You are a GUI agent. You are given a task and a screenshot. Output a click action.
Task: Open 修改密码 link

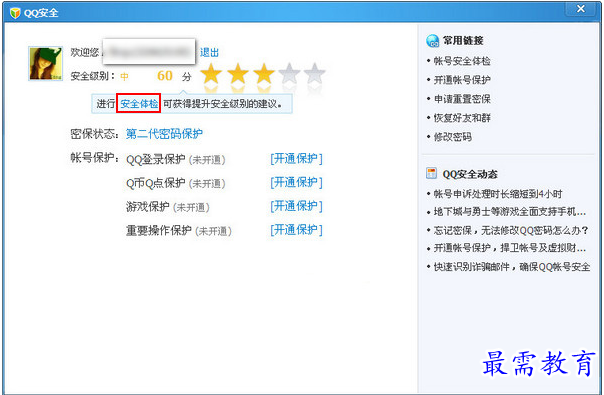tap(453, 136)
